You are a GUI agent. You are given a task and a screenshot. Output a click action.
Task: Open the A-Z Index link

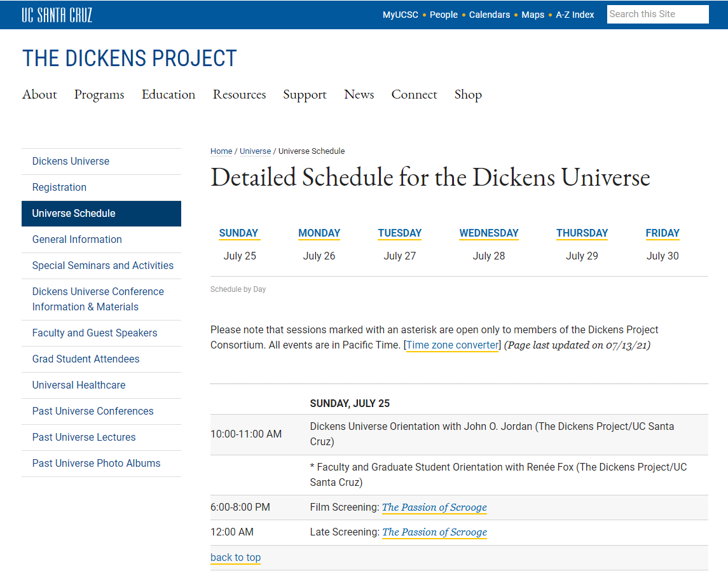point(575,15)
